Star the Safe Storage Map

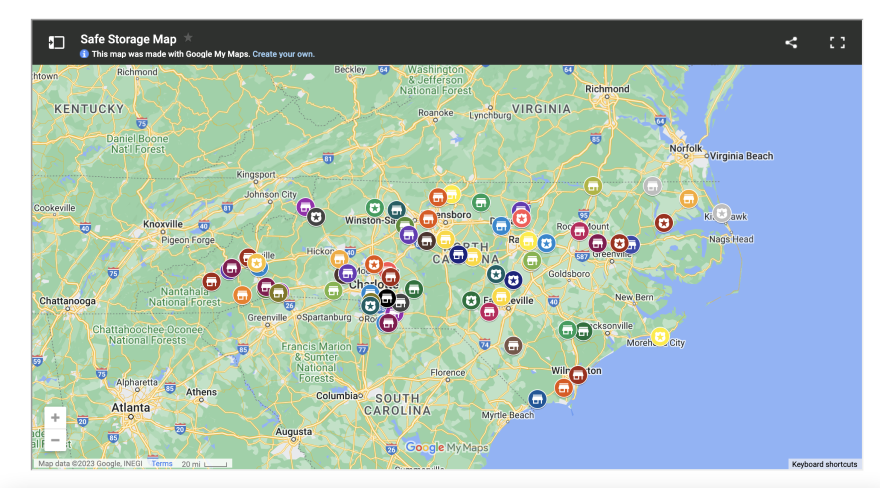click(188, 38)
